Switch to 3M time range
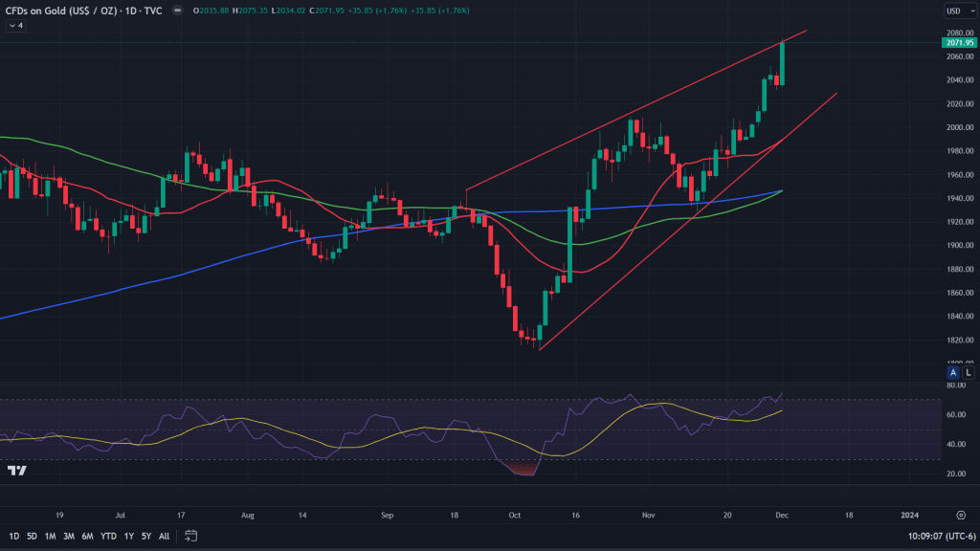Screen dimensions: 980x551 pyautogui.click(x=69, y=536)
